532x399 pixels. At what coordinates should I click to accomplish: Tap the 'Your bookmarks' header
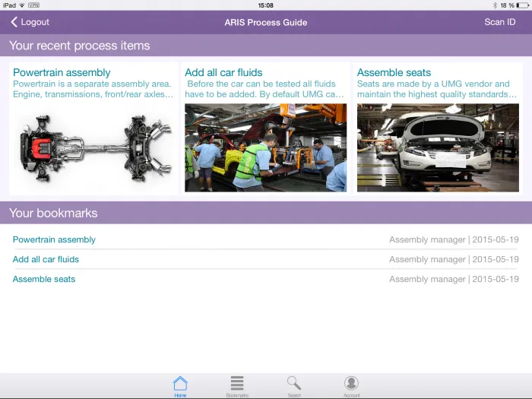tap(266, 213)
